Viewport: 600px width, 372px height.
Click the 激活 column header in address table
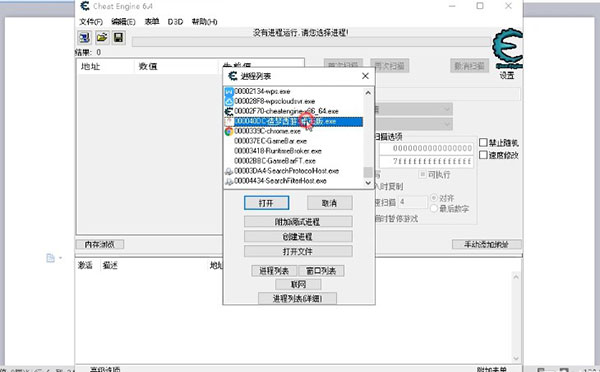85,265
